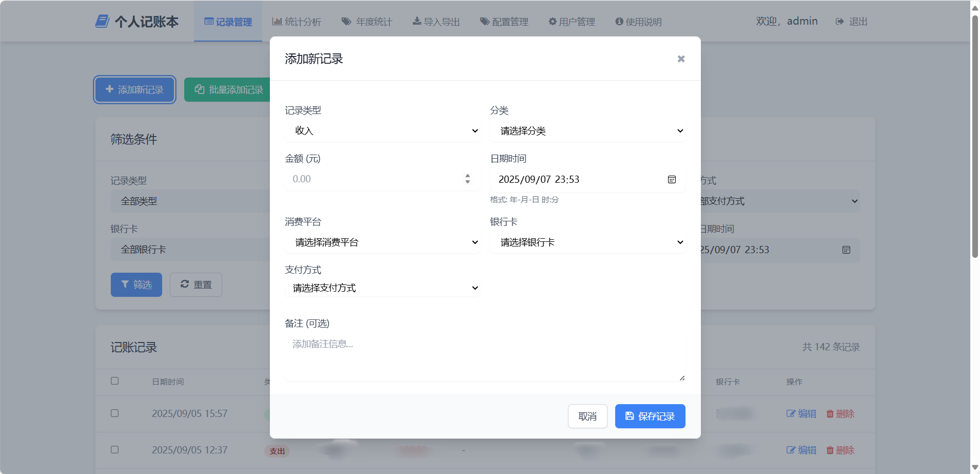The width and height of the screenshot is (980, 474).
Task: Click the 保存记录 save button
Action: click(x=650, y=416)
